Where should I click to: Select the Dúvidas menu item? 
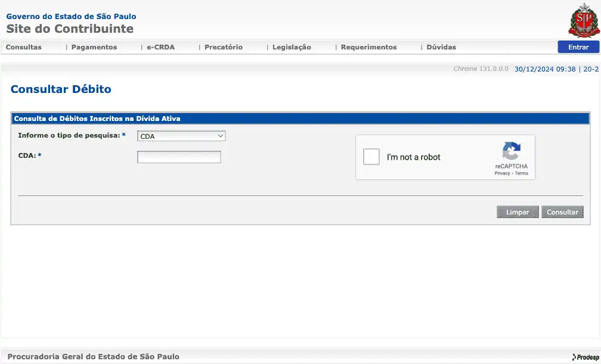point(441,47)
